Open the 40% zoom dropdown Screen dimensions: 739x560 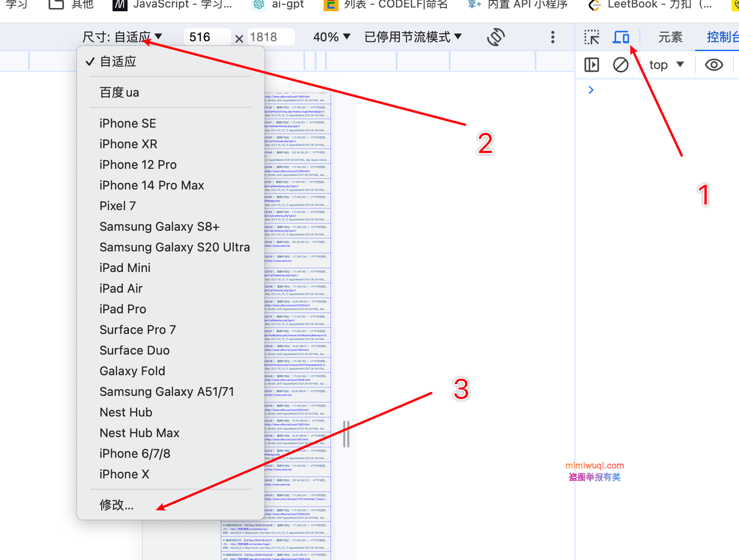[332, 37]
